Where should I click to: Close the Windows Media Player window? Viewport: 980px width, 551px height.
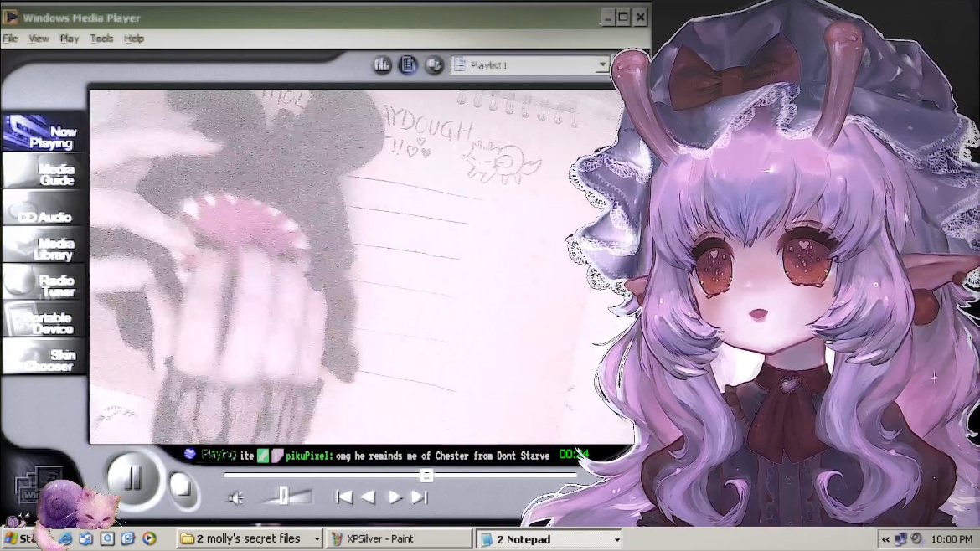pos(640,18)
